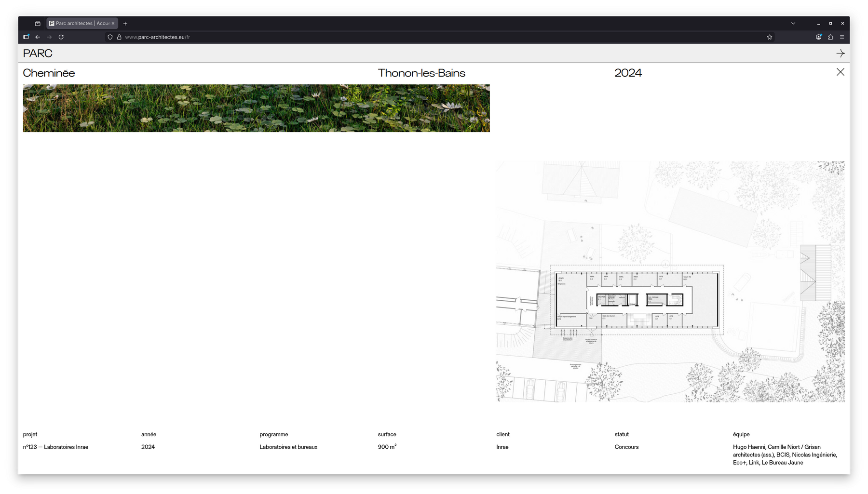
Task: Go back to previous page
Action: [x=38, y=37]
